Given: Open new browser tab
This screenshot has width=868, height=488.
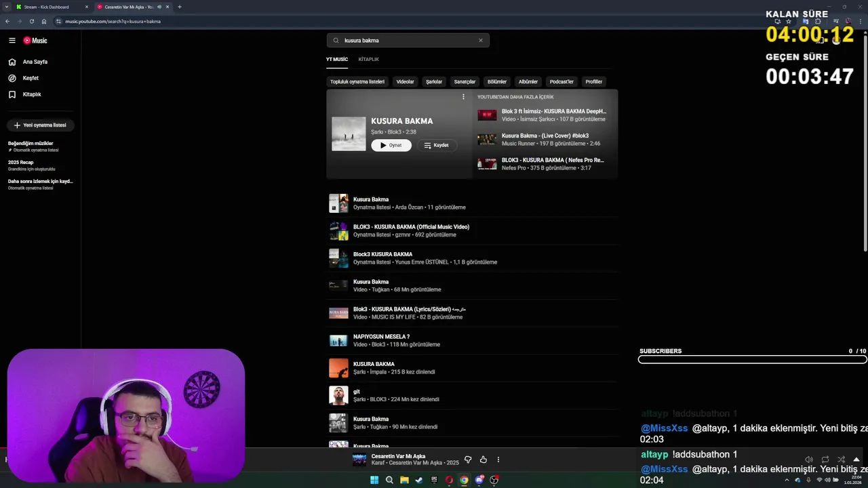Looking at the screenshot, I should point(179,7).
